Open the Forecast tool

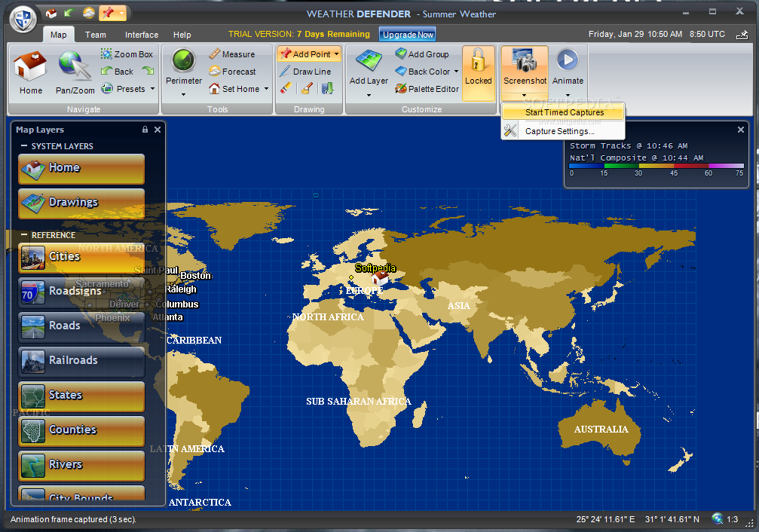[x=232, y=71]
